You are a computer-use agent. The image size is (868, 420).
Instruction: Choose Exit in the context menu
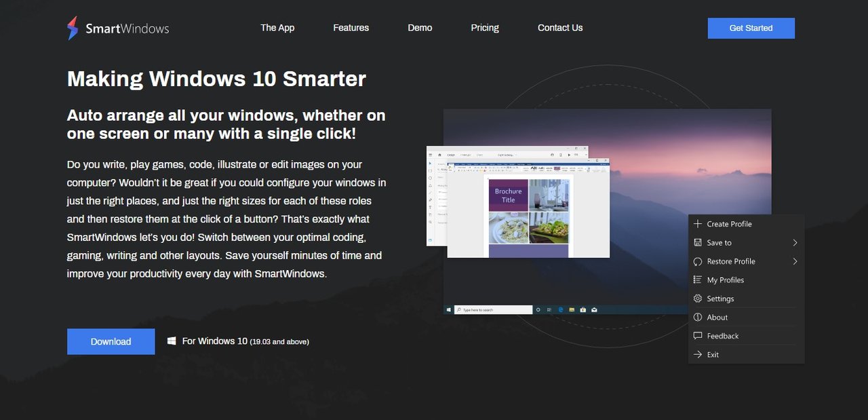[746, 354]
